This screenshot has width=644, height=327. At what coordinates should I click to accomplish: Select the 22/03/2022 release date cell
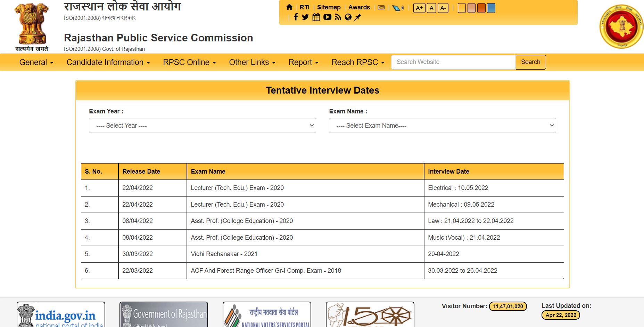click(x=152, y=271)
